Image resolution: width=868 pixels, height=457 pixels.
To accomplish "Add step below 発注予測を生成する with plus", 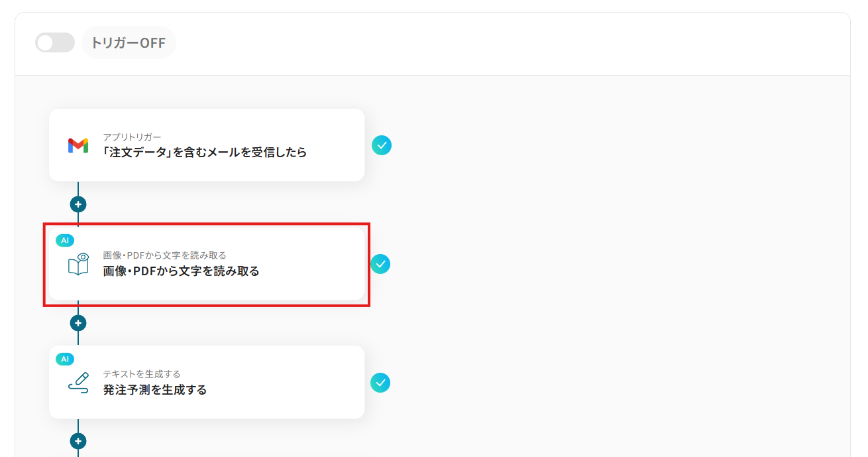I will pos(78,441).
